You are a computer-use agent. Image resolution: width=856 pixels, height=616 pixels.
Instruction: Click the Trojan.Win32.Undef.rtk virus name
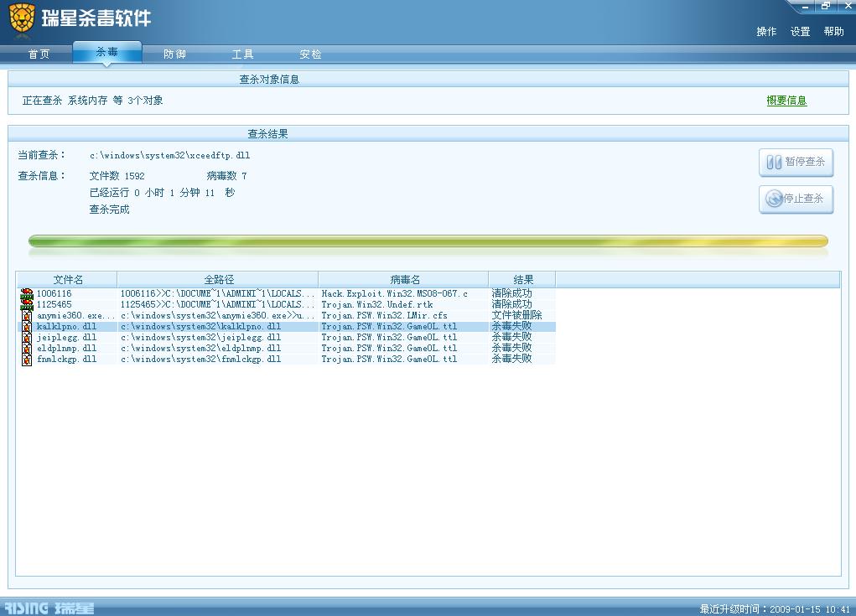376,304
